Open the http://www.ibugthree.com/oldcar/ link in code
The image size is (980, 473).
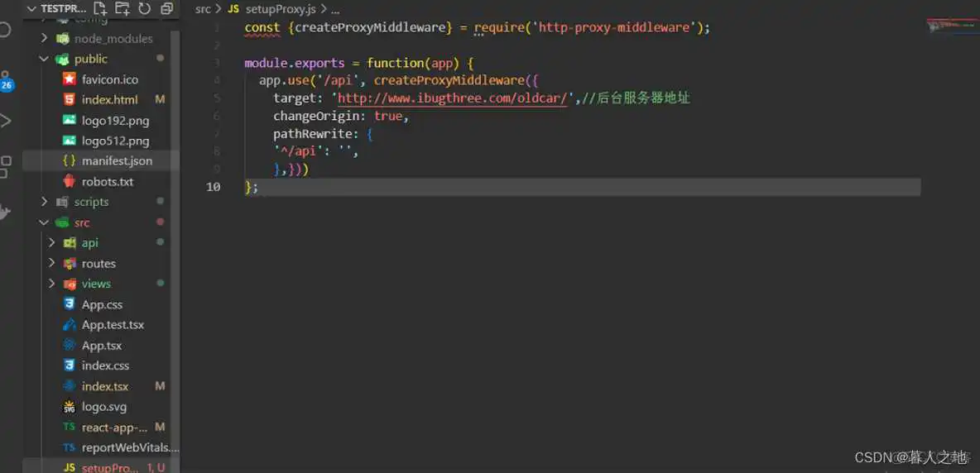pyautogui.click(x=452, y=98)
